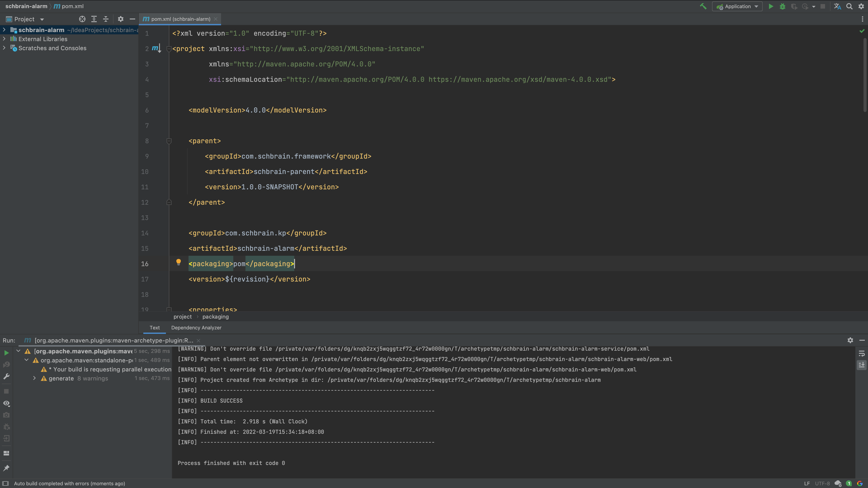Start debugging with the bug icon
This screenshot has width=868, height=488.
point(782,6)
